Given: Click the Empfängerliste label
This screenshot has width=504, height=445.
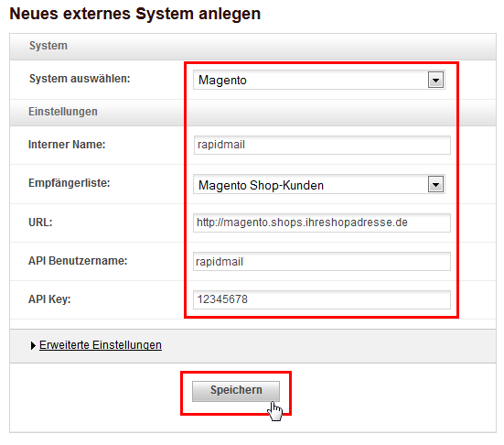Looking at the screenshot, I should pos(70,183).
